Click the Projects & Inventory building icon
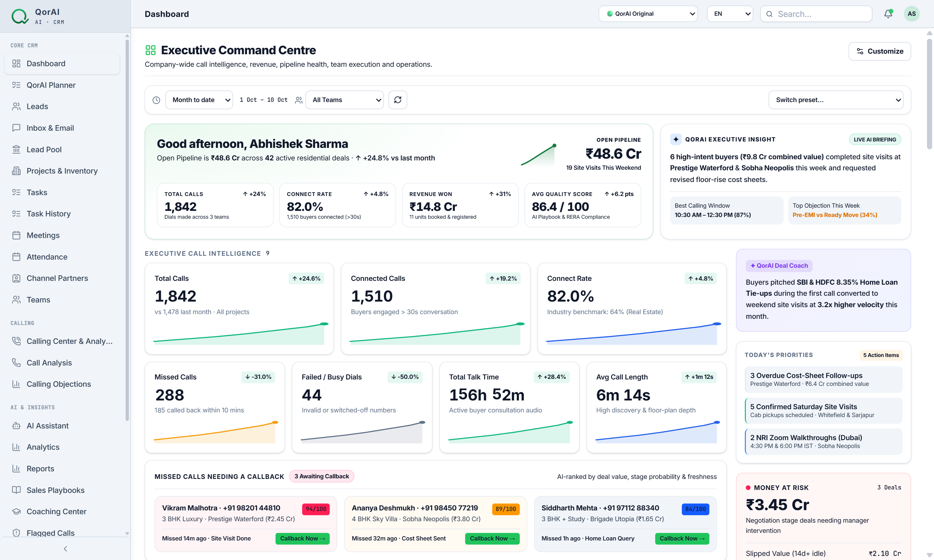This screenshot has width=934, height=560. [16, 171]
